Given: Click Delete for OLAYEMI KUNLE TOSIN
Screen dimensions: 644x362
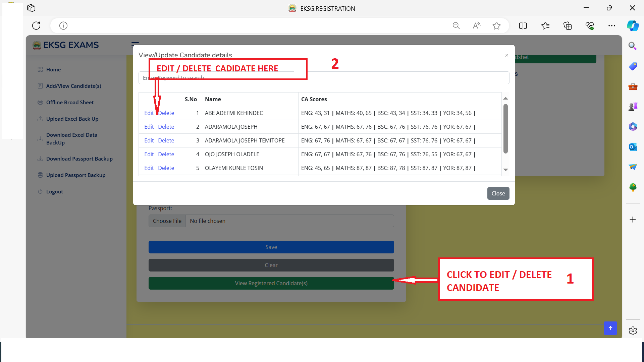Looking at the screenshot, I should [166, 168].
